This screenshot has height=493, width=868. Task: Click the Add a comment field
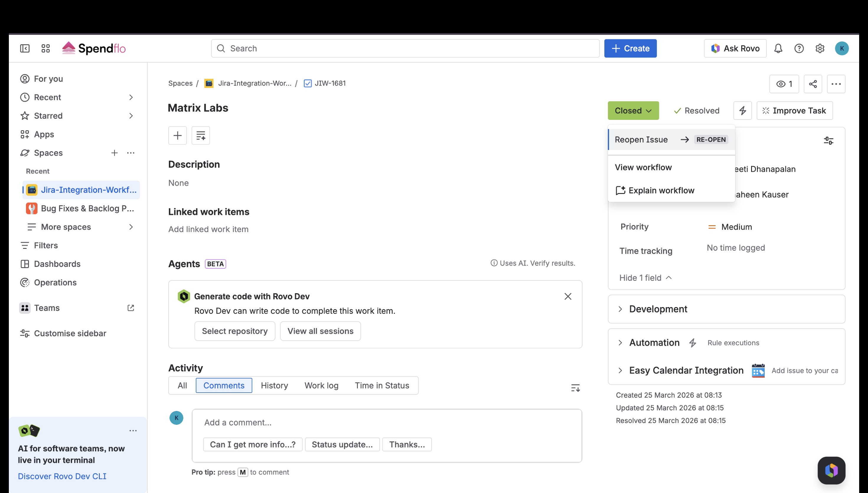(386, 422)
